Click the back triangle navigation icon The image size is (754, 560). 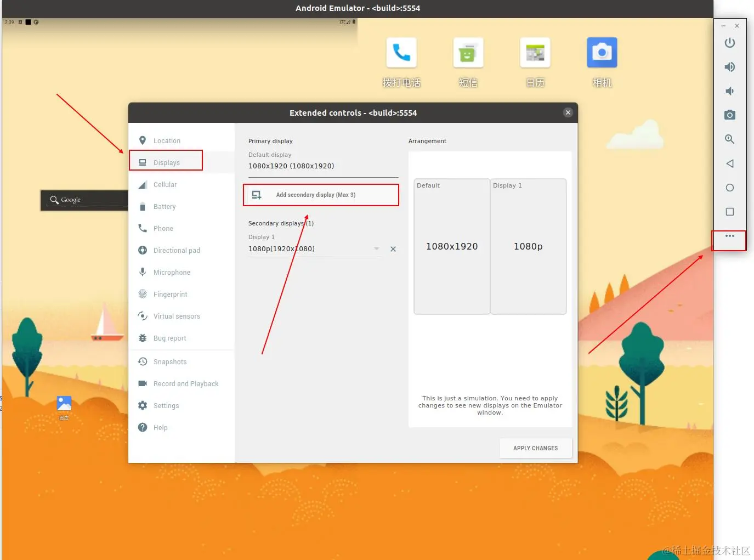729,163
